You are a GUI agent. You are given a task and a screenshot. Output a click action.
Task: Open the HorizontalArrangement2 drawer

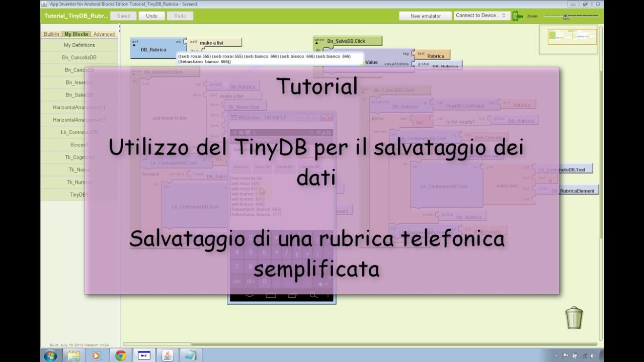(79, 120)
